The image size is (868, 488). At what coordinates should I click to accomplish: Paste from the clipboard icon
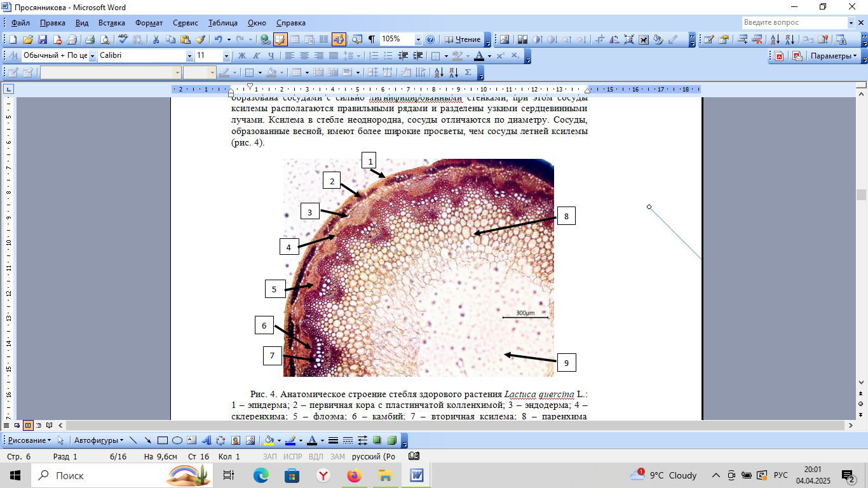(185, 39)
